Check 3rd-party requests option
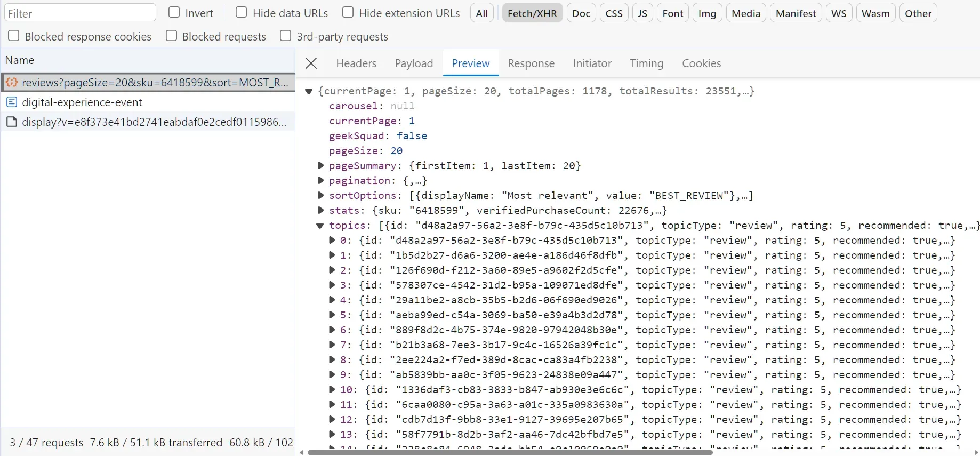 [286, 36]
